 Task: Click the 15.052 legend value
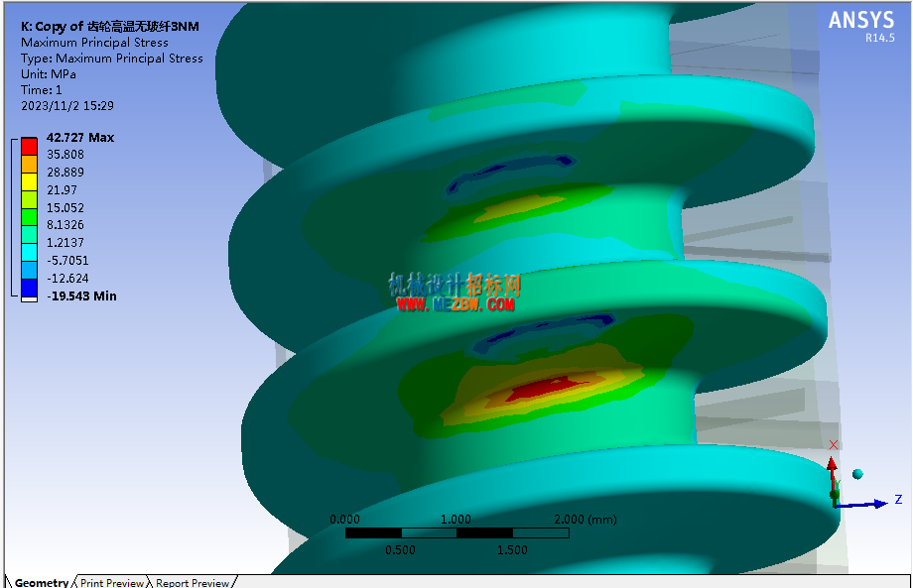pos(65,207)
